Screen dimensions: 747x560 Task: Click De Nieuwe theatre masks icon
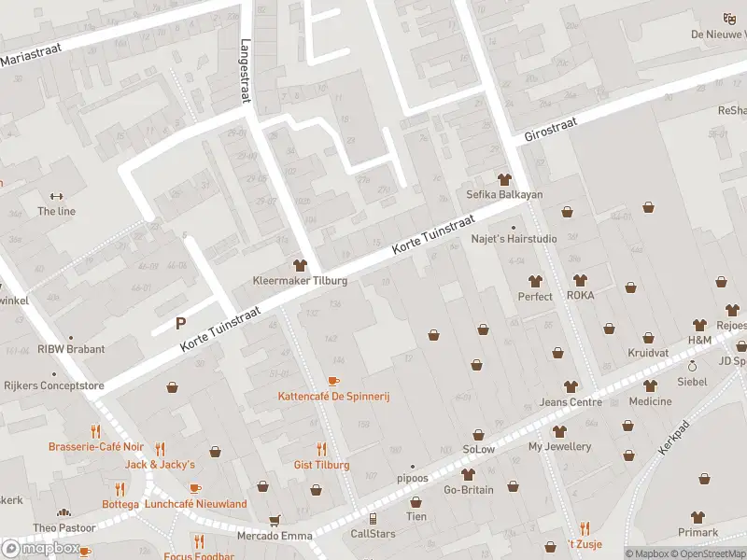pos(728,19)
